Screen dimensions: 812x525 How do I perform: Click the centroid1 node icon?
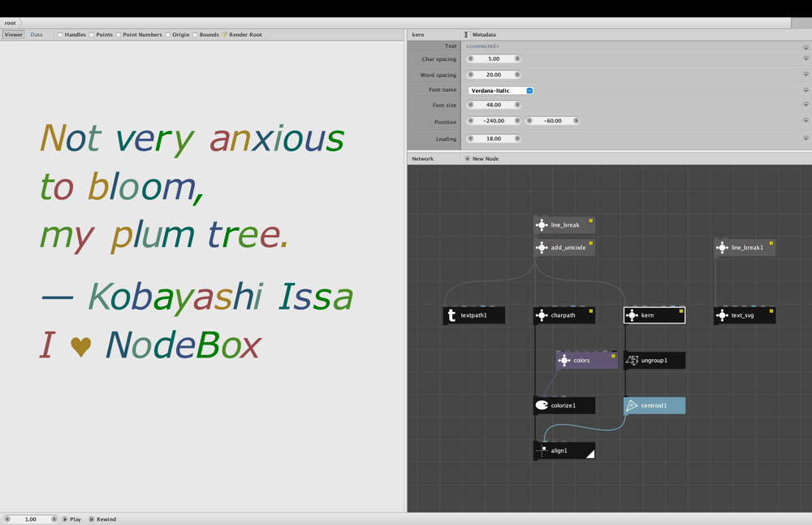click(x=632, y=406)
